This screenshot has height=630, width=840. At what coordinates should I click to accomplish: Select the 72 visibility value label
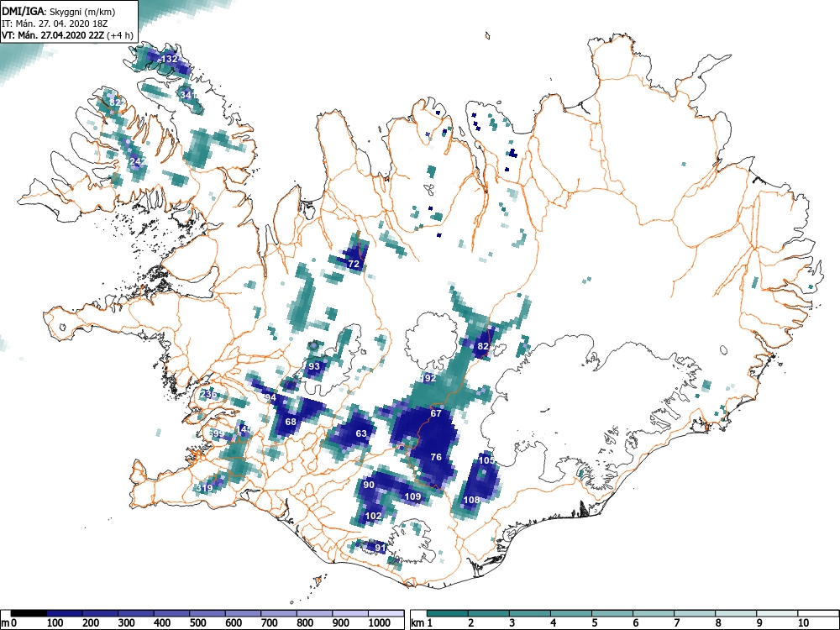(354, 264)
